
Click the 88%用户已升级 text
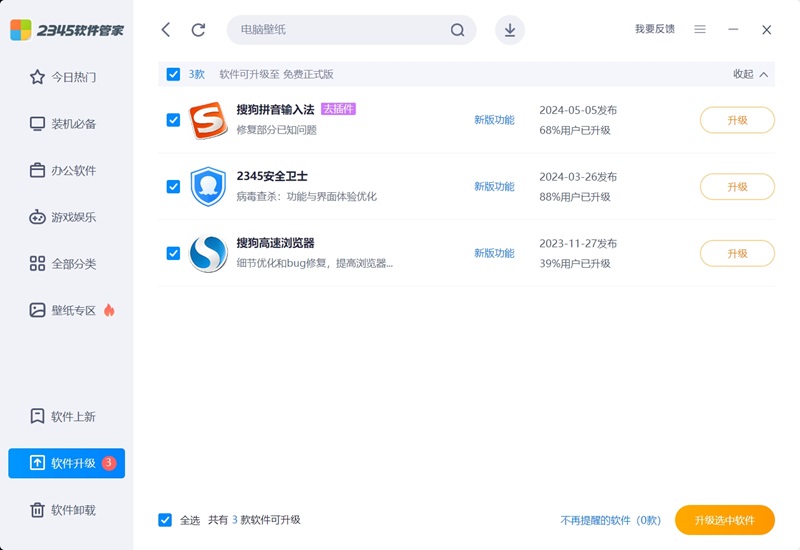point(575,197)
